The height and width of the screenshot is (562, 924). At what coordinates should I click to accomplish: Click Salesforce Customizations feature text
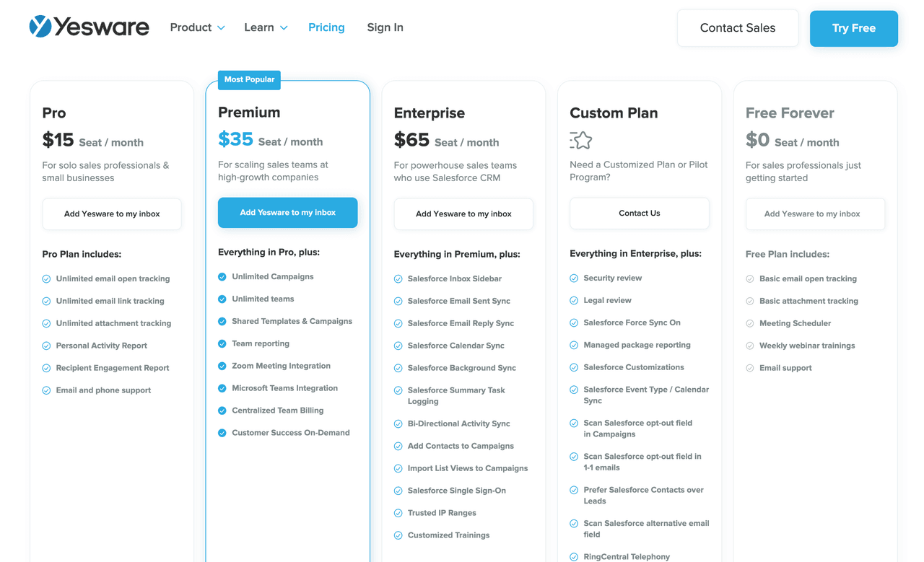[634, 367]
